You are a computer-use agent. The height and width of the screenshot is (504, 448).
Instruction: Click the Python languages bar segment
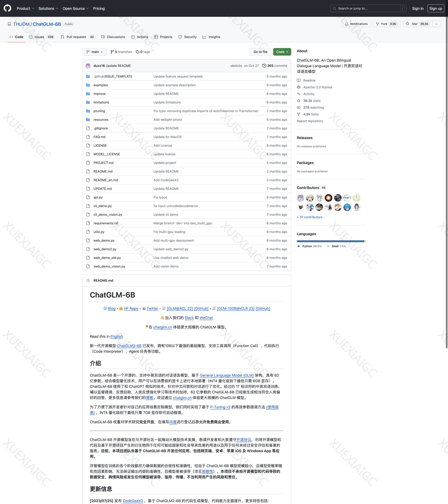pyautogui.click(x=330, y=241)
